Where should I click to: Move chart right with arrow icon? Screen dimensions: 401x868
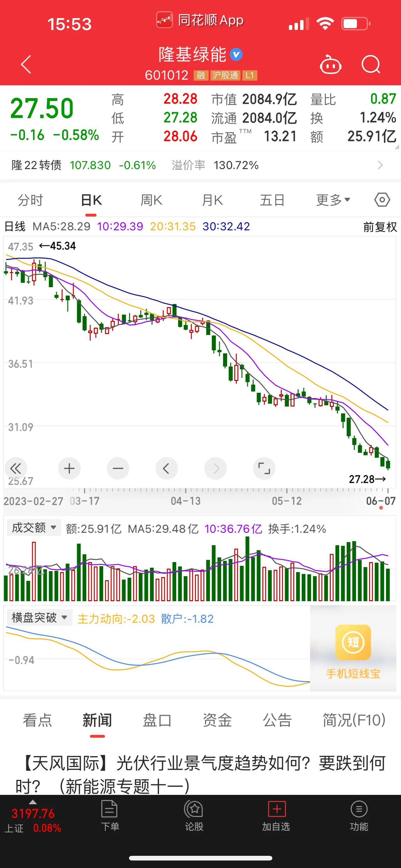(x=216, y=468)
